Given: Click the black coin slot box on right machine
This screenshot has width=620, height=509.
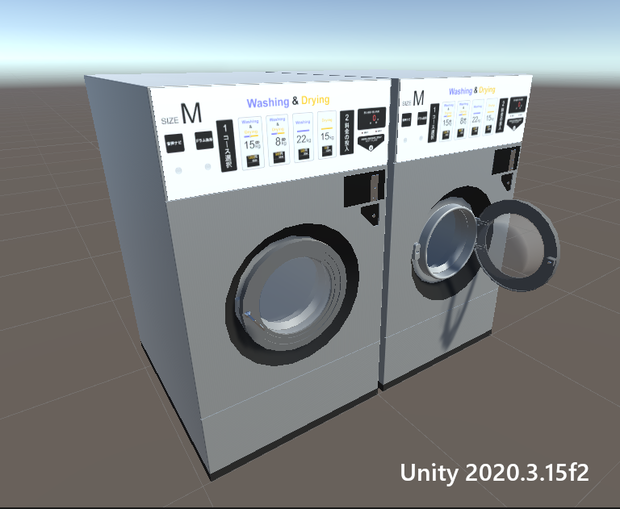Looking at the screenshot, I should pos(506,160).
